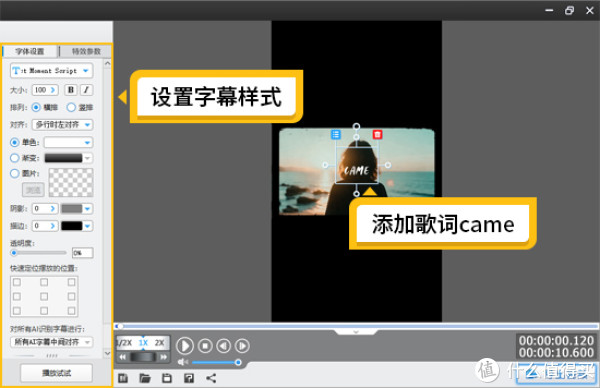Viewport: 600px width, 388px height.
Task: Click the red delete icon on subtitle
Action: 377,134
